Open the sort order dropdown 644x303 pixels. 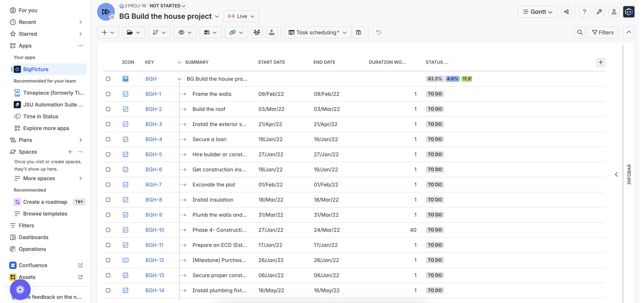point(159,32)
